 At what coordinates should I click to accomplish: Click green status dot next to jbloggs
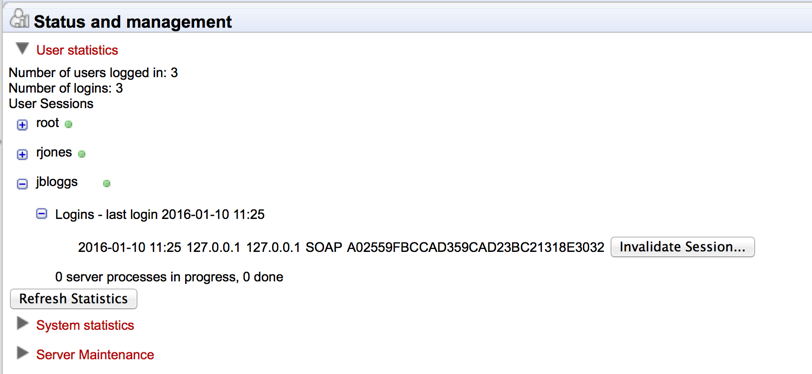pyautogui.click(x=107, y=183)
